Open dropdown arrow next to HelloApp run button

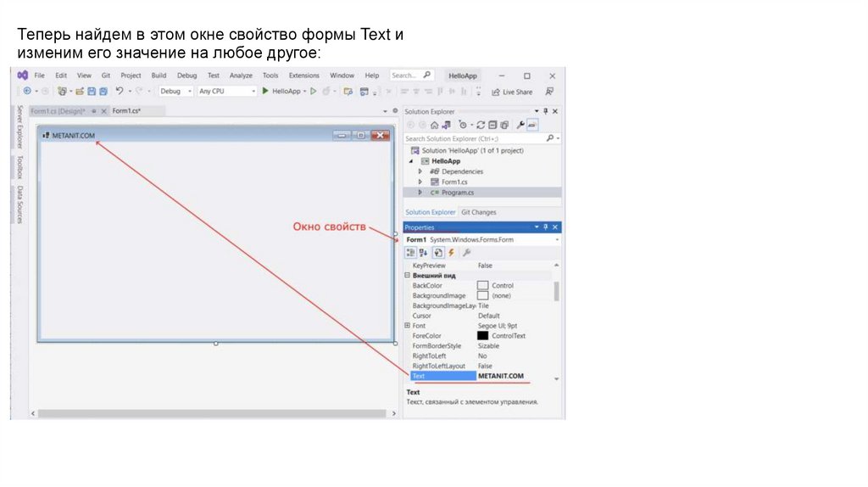point(304,92)
